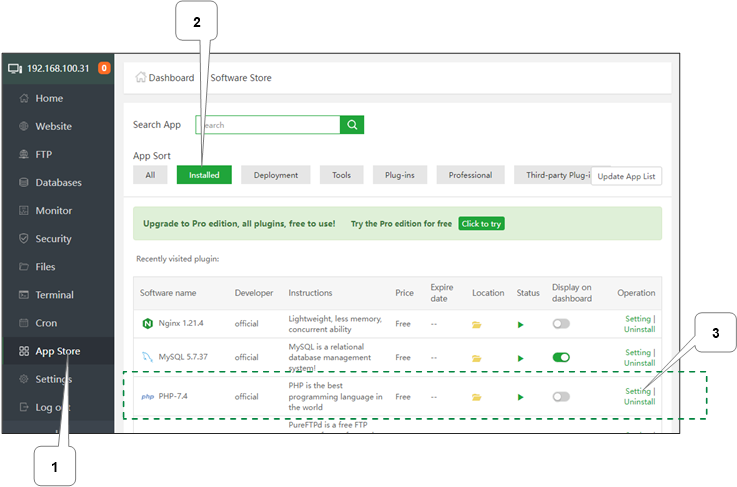Launch Terminal from the sidebar
Viewport: 737px width, 487px height.
[x=55, y=295]
